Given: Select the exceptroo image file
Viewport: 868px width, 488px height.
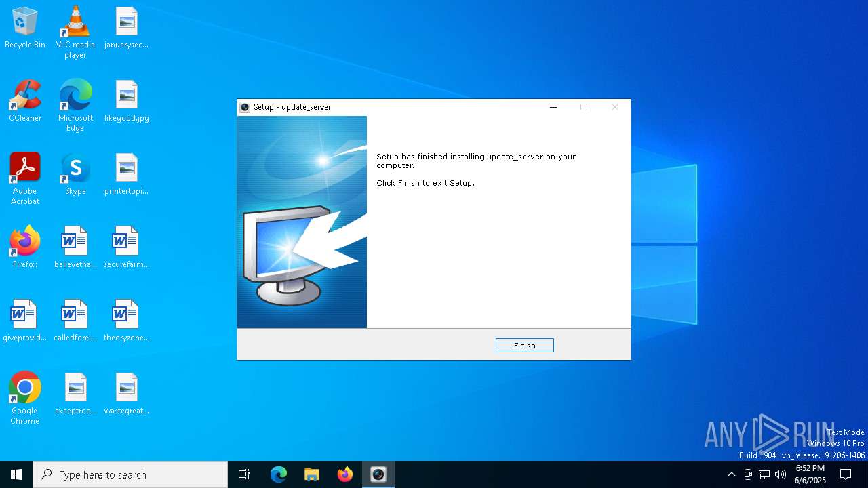Looking at the screenshot, I should click(x=75, y=394).
